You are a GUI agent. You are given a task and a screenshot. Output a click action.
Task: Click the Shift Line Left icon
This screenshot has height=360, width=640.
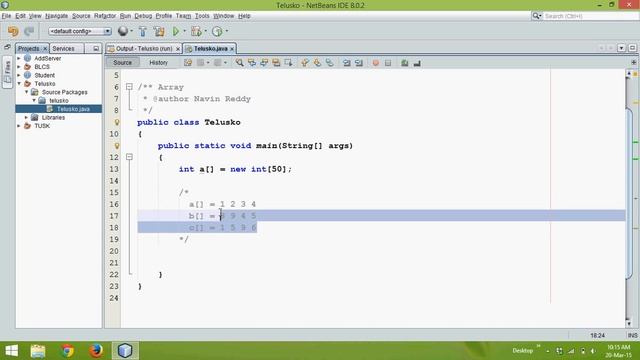347,63
